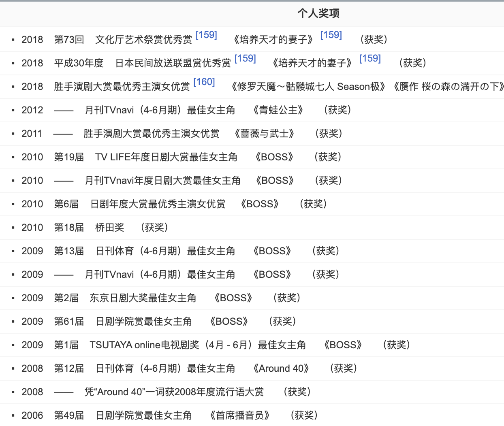Click 日本民间放送联盟赏优秀赏 text
The image size is (504, 426).
click(173, 63)
